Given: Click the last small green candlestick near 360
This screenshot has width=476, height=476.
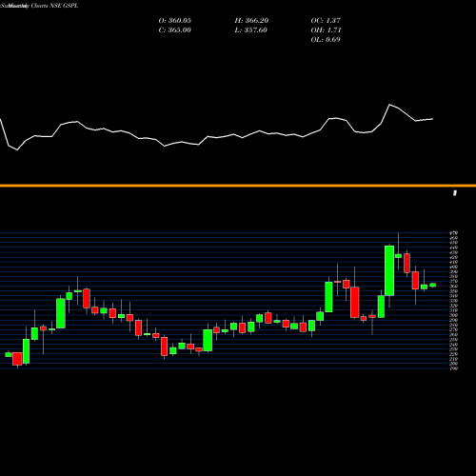Looking at the screenshot, I should point(433,285).
